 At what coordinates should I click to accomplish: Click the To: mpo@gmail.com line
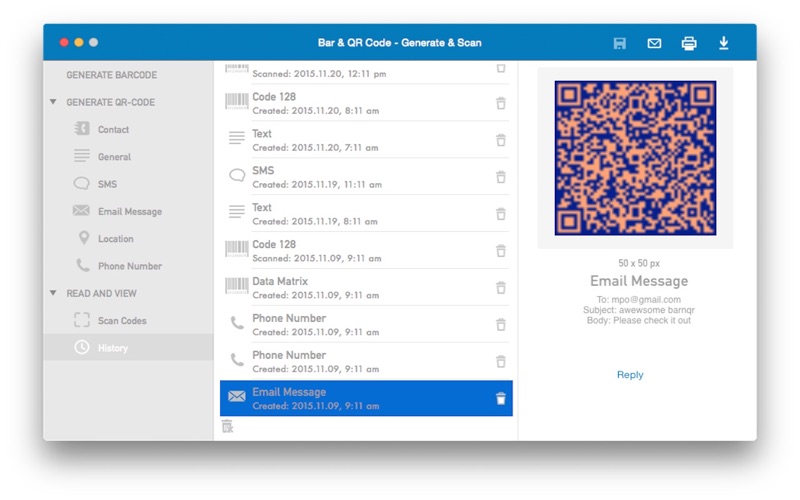coord(639,299)
